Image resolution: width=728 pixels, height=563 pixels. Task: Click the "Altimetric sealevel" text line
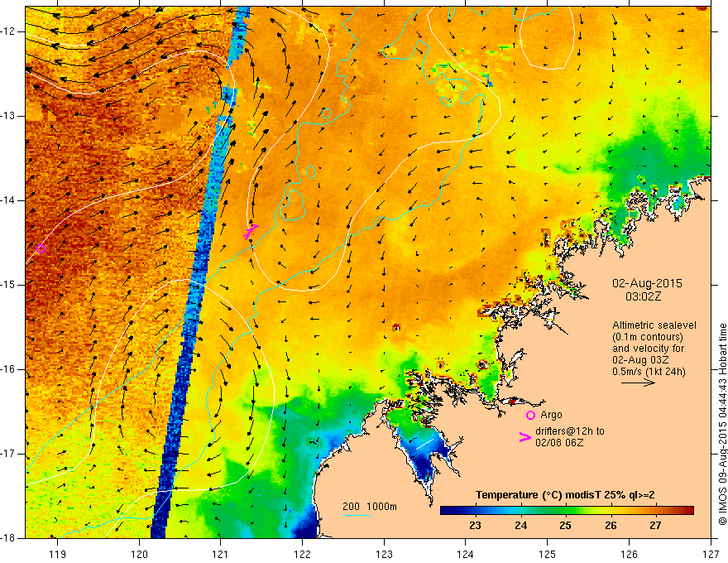[x=654, y=325]
